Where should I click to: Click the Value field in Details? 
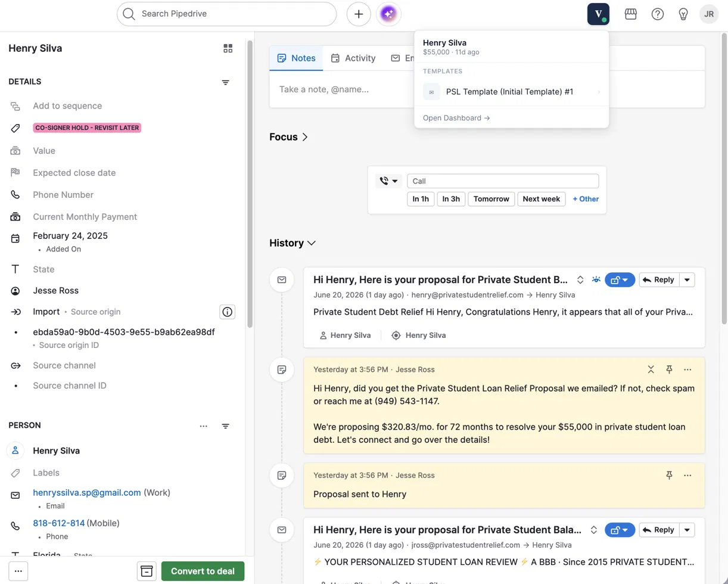tap(44, 151)
